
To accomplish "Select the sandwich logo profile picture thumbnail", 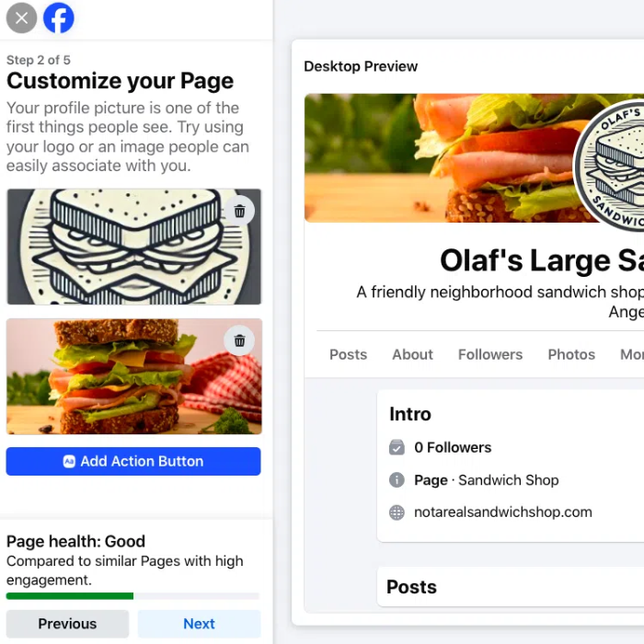I will [x=134, y=247].
